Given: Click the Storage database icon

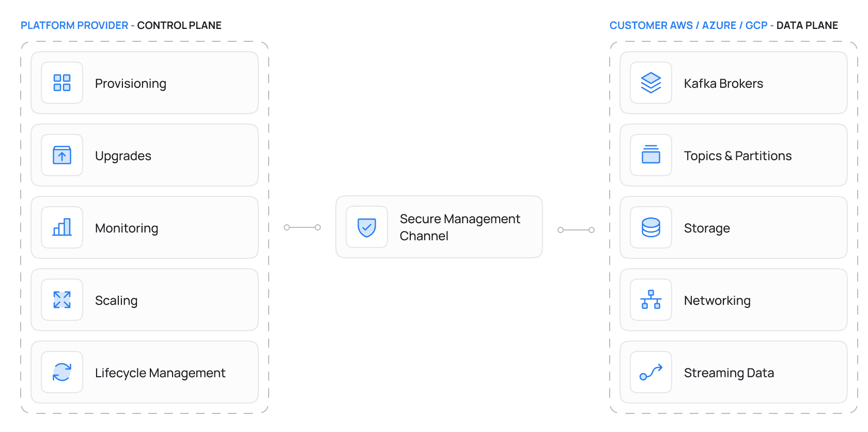Looking at the screenshot, I should (651, 227).
